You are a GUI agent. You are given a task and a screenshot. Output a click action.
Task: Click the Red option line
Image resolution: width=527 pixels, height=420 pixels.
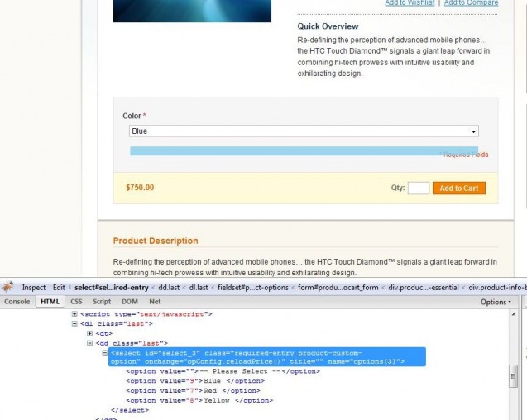(194, 391)
